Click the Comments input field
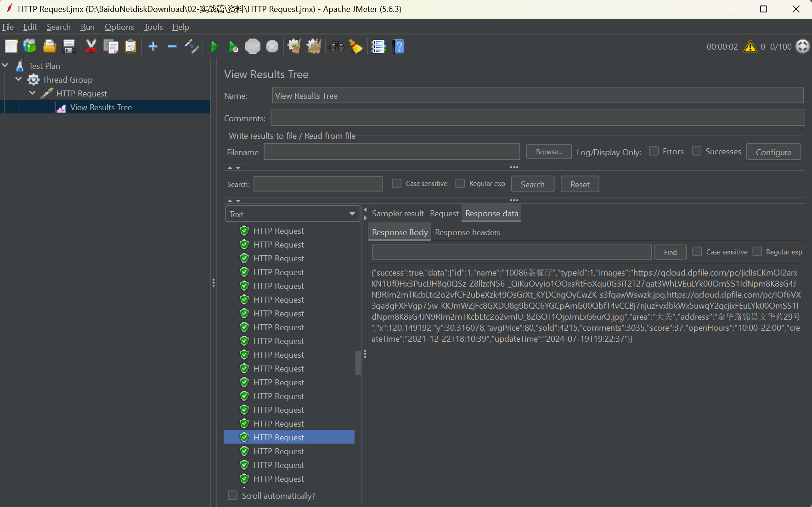This screenshot has height=507, width=812. point(538,118)
